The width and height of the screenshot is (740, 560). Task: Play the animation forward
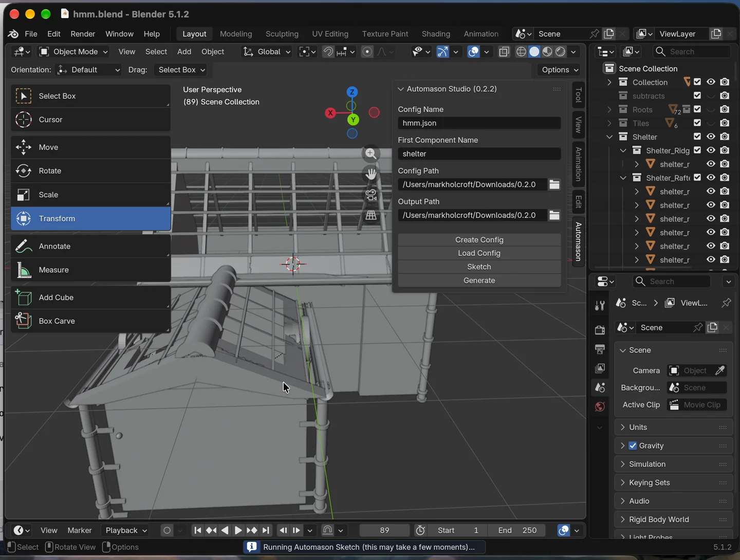tap(238, 530)
